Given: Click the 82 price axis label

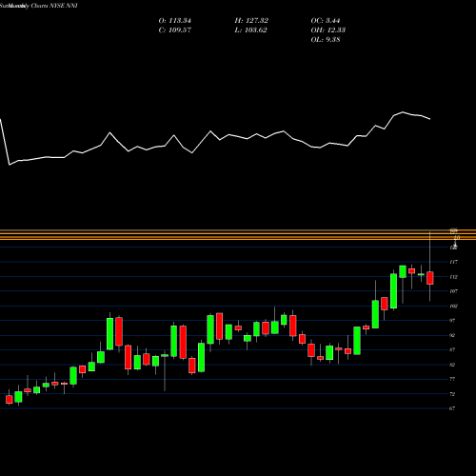Looking at the screenshot, I should pyautogui.click(x=452, y=365).
